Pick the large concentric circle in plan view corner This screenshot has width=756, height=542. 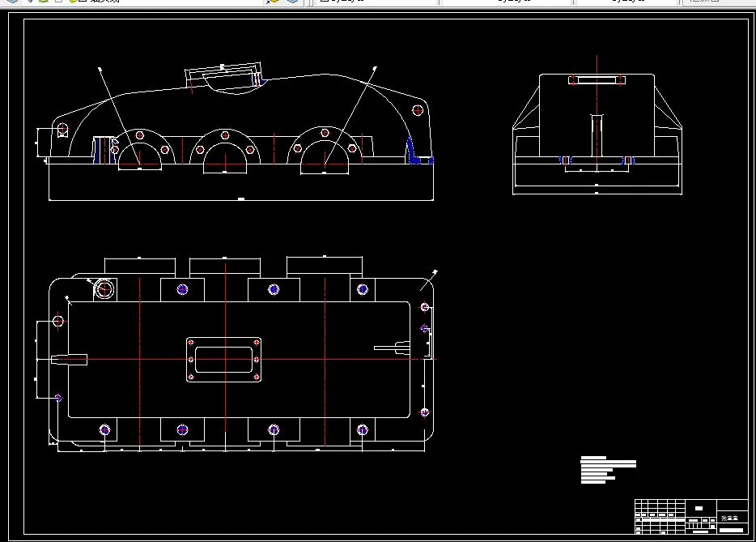104,289
